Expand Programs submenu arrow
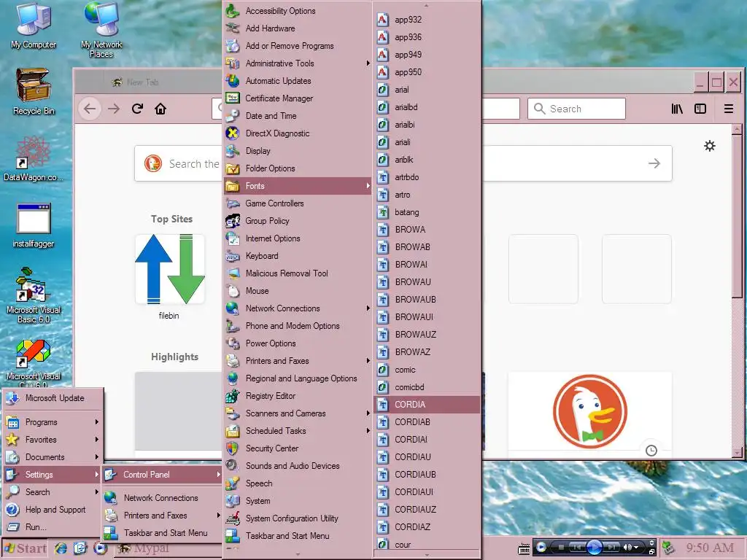The image size is (747, 560). click(97, 422)
